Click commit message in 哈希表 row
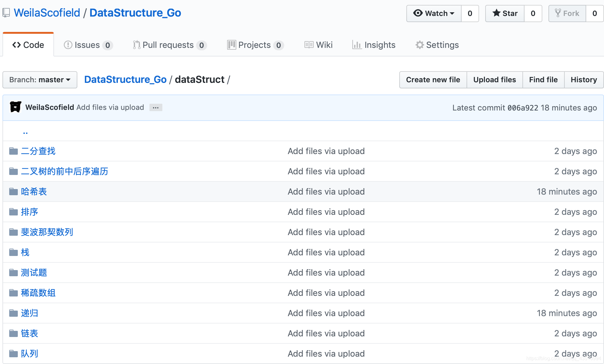 pyautogui.click(x=326, y=192)
